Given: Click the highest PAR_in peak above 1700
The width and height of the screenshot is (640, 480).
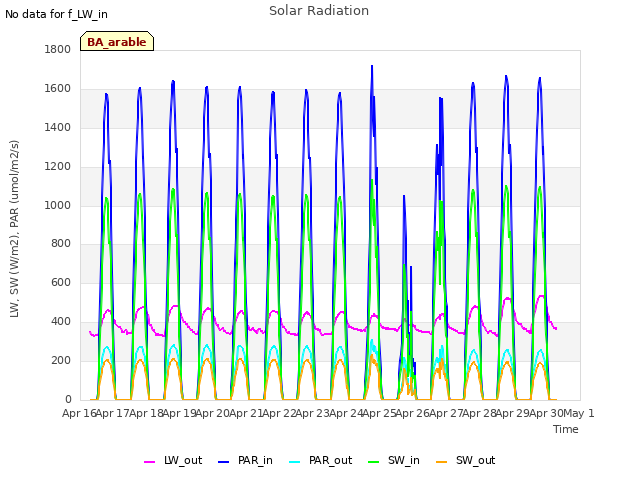Looking at the screenshot, I should (x=372, y=67).
